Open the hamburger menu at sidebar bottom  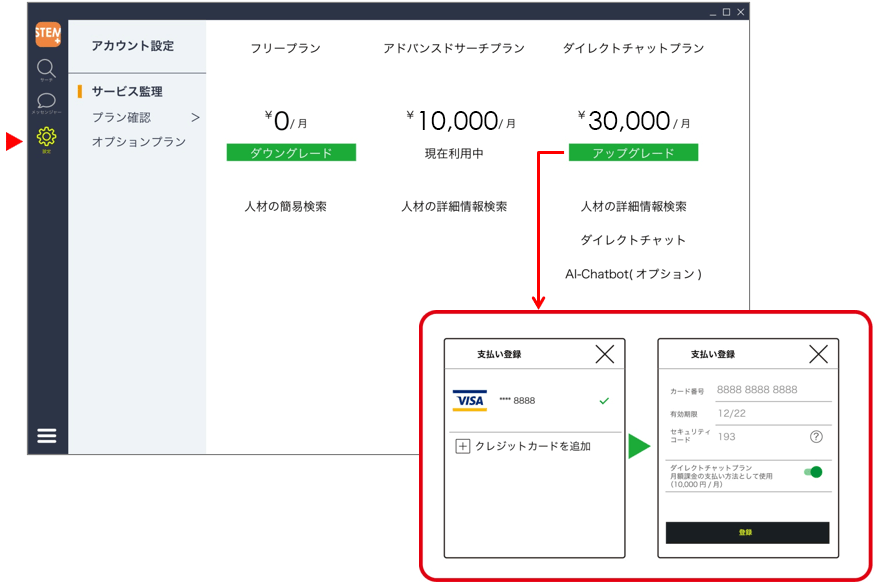pos(47,436)
